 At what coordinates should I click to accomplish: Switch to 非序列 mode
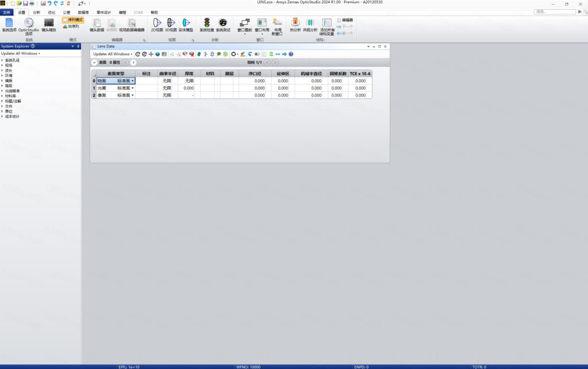coord(71,26)
